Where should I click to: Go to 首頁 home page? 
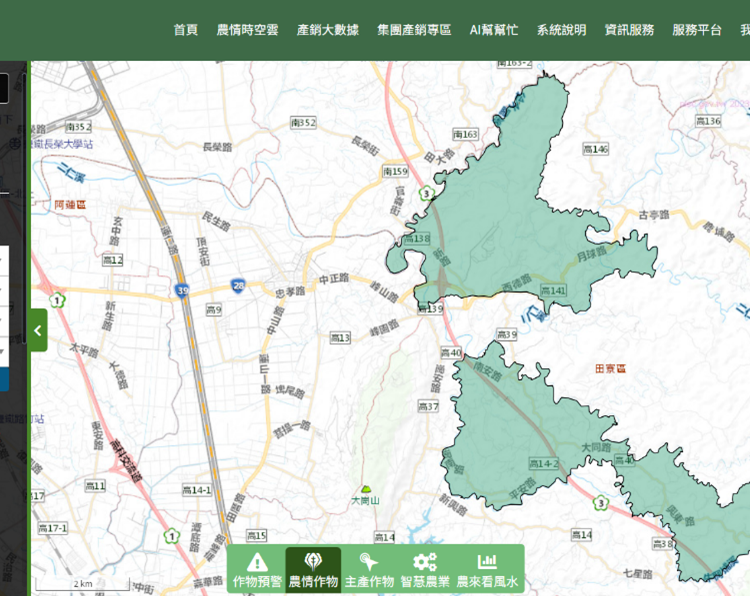click(185, 30)
